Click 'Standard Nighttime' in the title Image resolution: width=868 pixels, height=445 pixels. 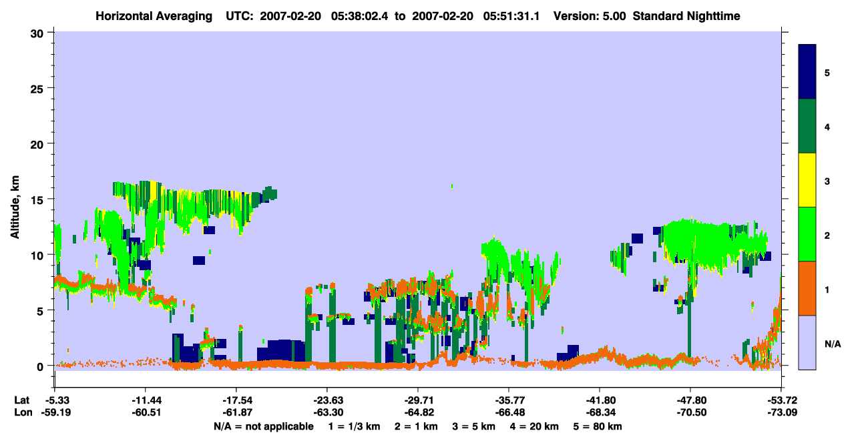(x=686, y=16)
